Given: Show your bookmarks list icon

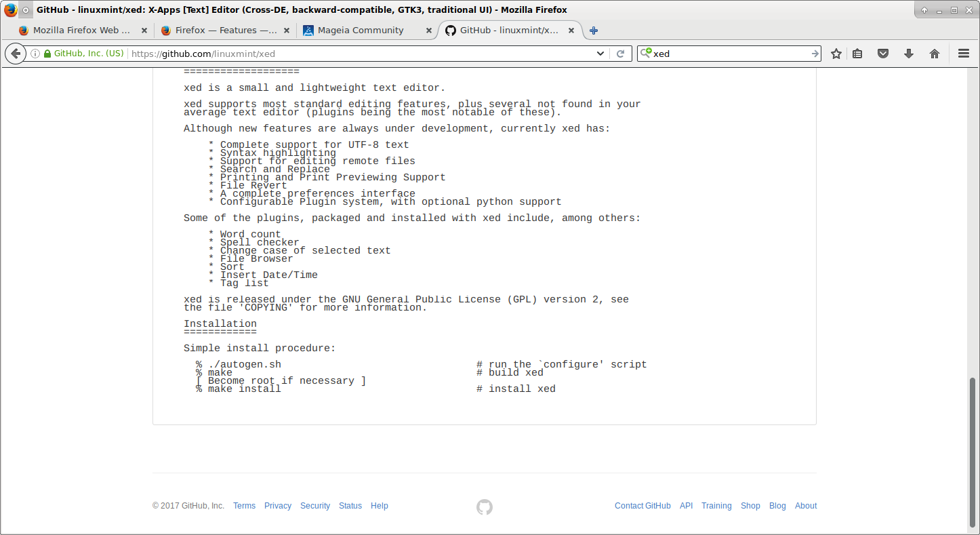Looking at the screenshot, I should [857, 54].
